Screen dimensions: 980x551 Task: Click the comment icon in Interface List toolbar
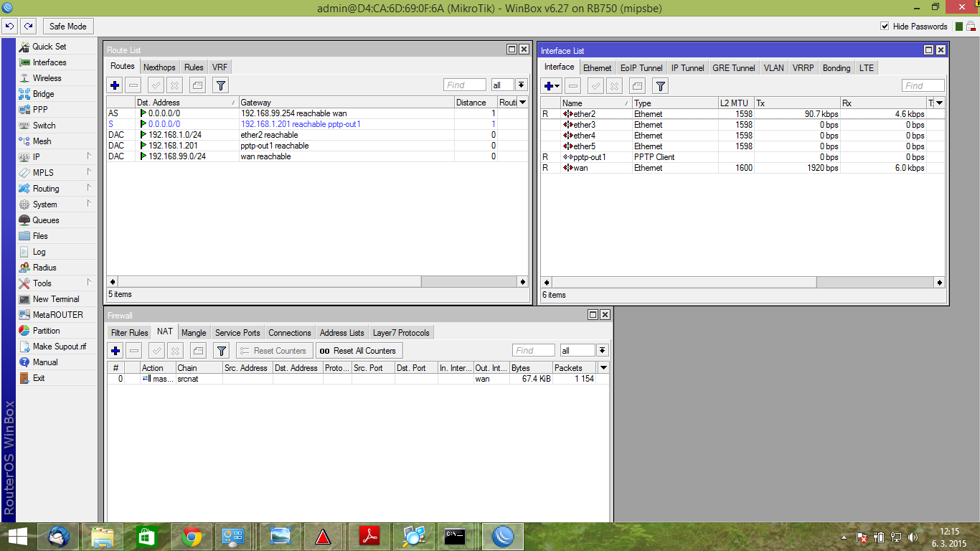tap(637, 86)
